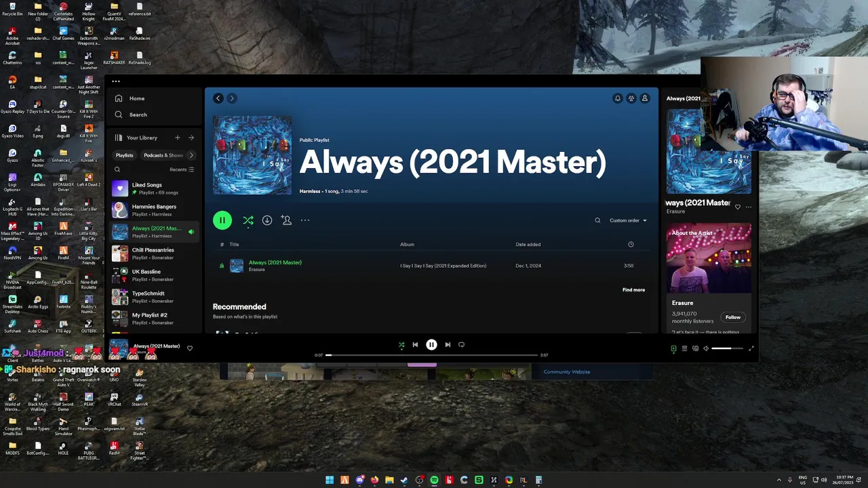Sort tracks by Date added column
This screenshot has width=868, height=488.
click(528, 245)
